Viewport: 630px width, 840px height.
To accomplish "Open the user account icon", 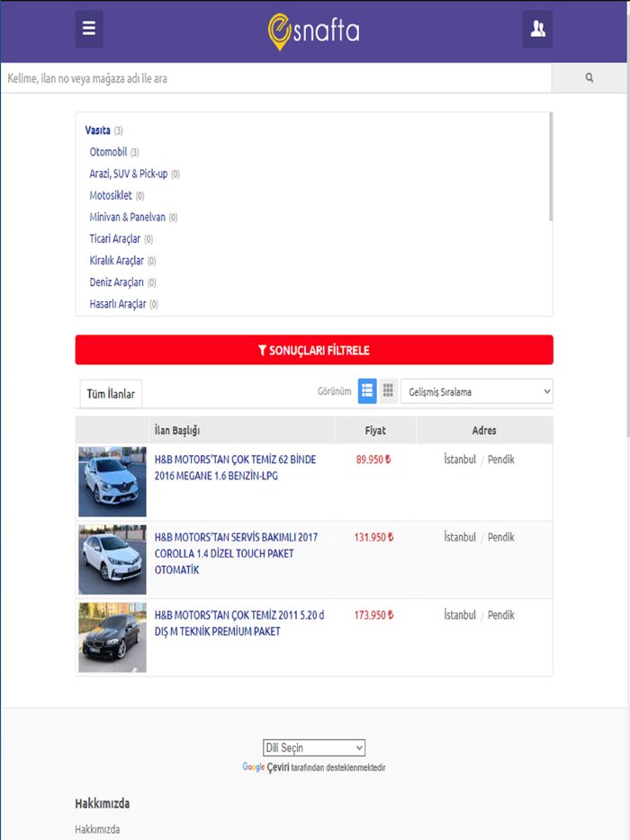I will (538, 29).
